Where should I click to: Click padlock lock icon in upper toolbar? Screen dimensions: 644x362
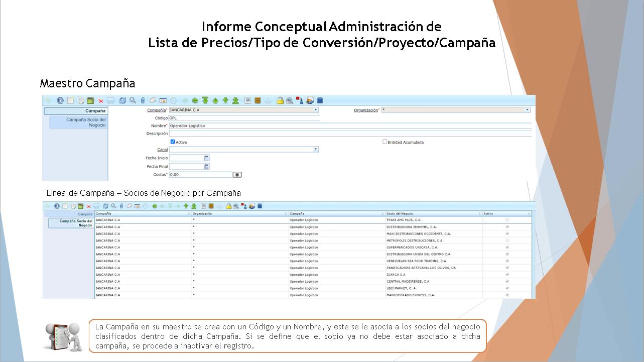[280, 100]
